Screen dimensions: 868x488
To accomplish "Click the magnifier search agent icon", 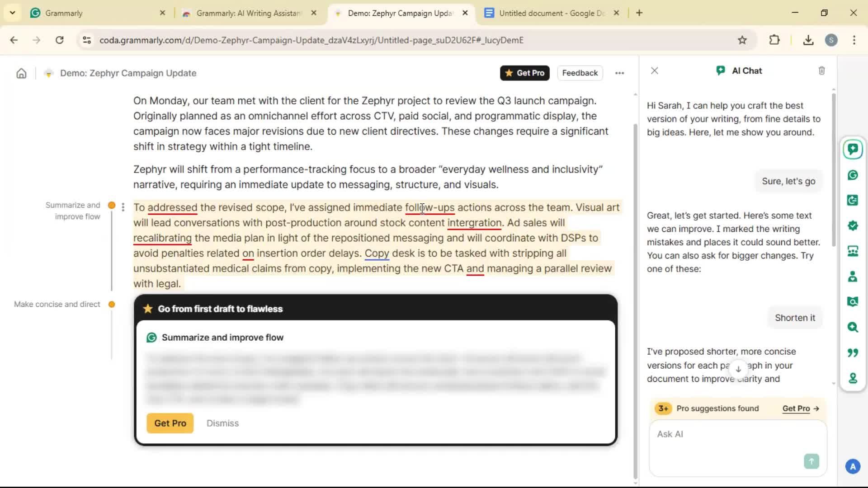I will [x=853, y=327].
